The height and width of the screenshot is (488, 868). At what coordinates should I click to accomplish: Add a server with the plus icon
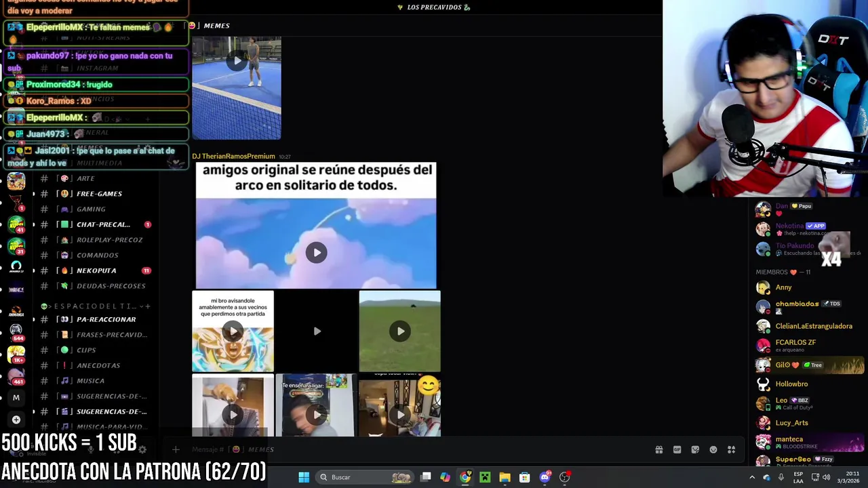[x=16, y=420]
